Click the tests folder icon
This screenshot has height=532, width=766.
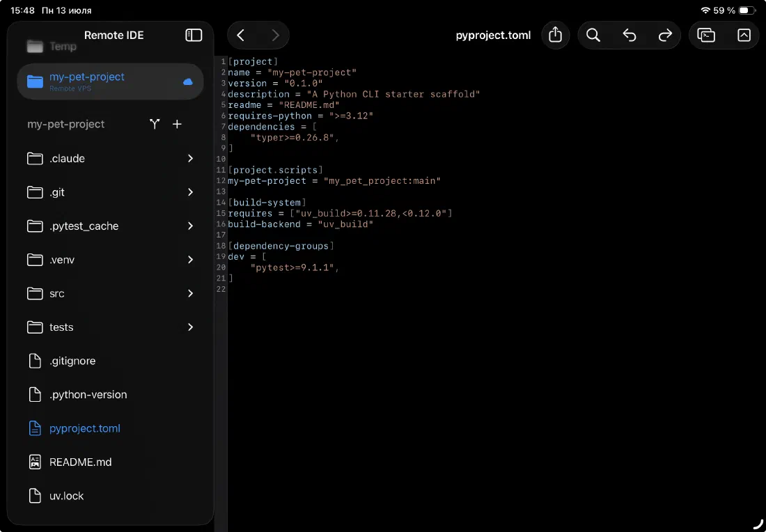[x=35, y=327]
